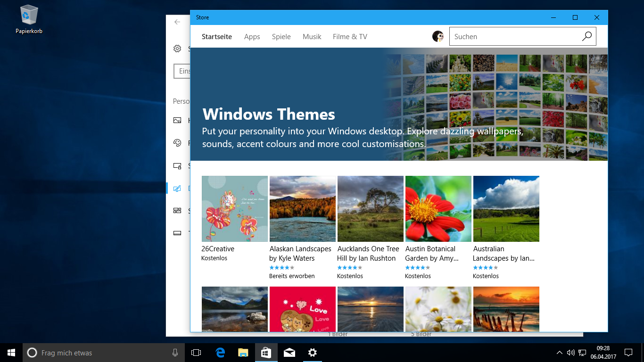Expand the hidden system tray icons
Image resolution: width=644 pixels, height=362 pixels.
(559, 353)
